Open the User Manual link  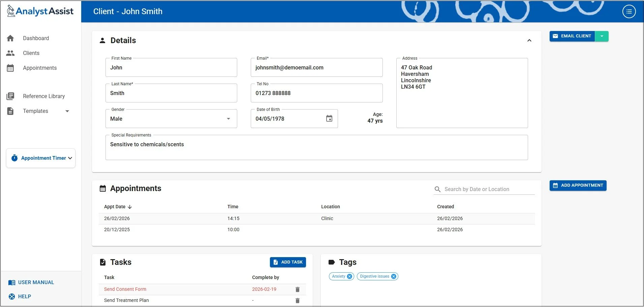[36, 282]
